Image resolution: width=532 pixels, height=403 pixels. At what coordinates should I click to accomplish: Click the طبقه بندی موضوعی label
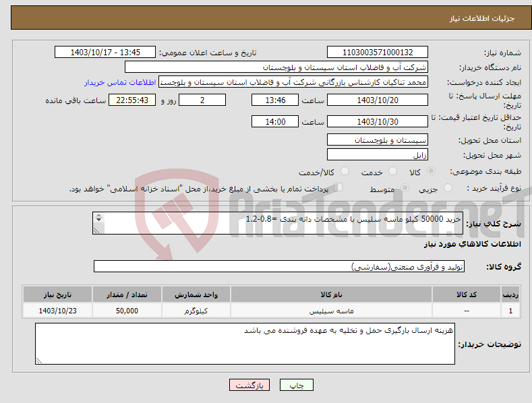(x=485, y=171)
